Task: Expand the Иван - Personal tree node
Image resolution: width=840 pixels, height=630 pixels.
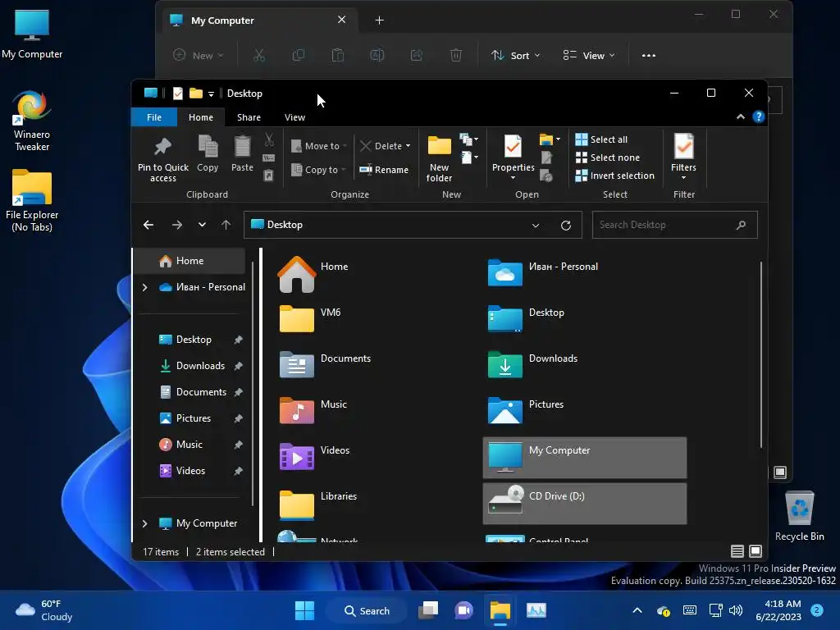Action: click(144, 287)
